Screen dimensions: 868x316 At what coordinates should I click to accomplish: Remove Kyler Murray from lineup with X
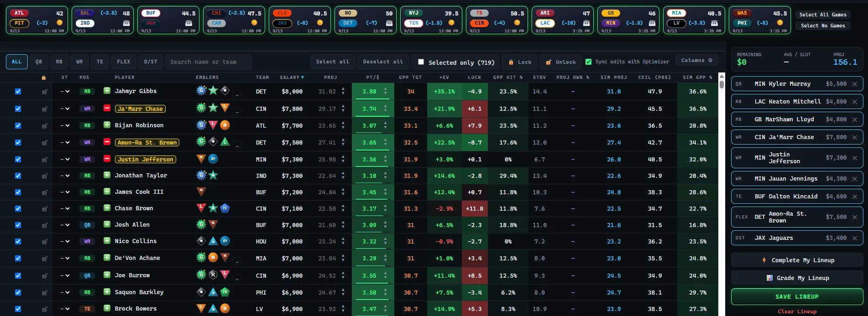tap(855, 84)
